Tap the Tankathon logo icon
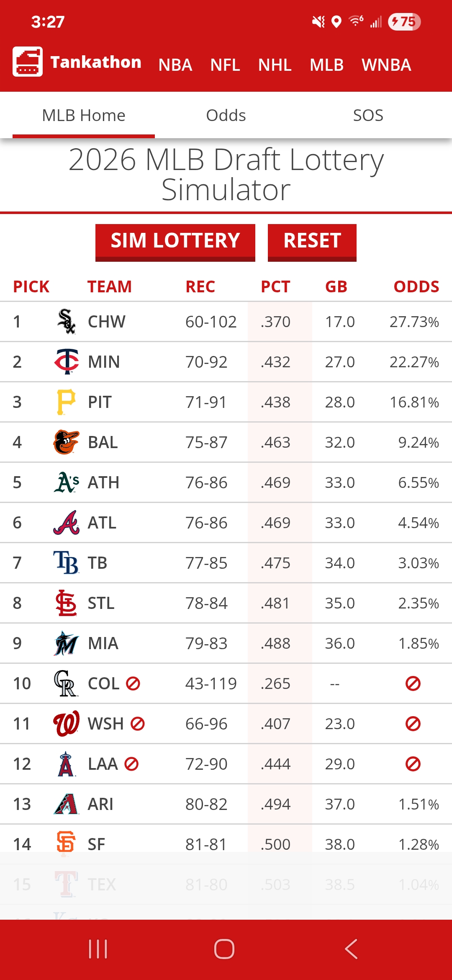 (x=28, y=62)
